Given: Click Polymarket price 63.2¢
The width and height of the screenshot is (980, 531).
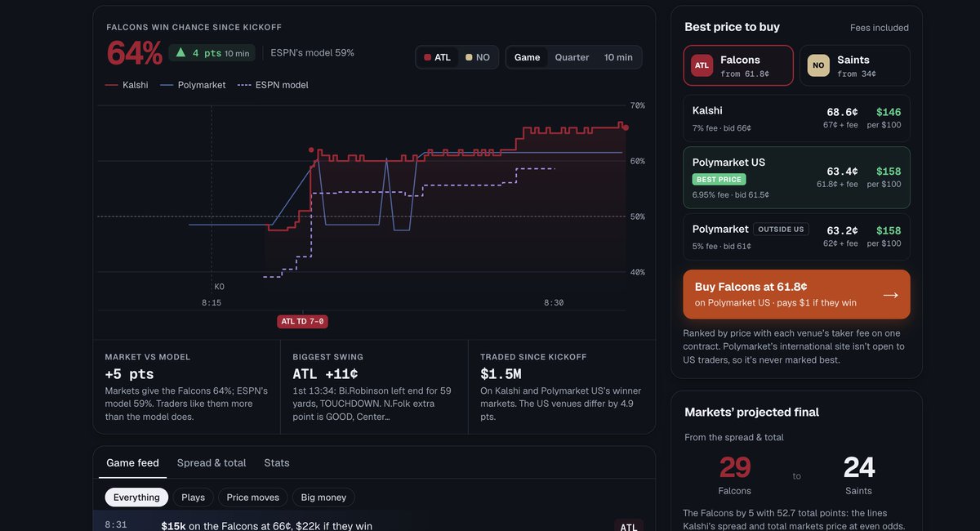Looking at the screenshot, I should point(842,230).
